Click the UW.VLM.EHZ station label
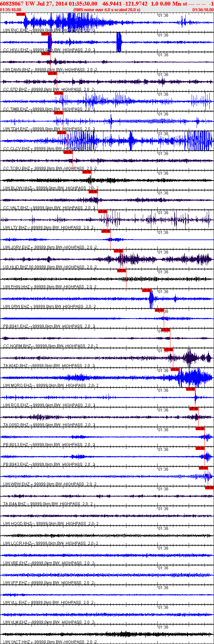 pos(15,622)
